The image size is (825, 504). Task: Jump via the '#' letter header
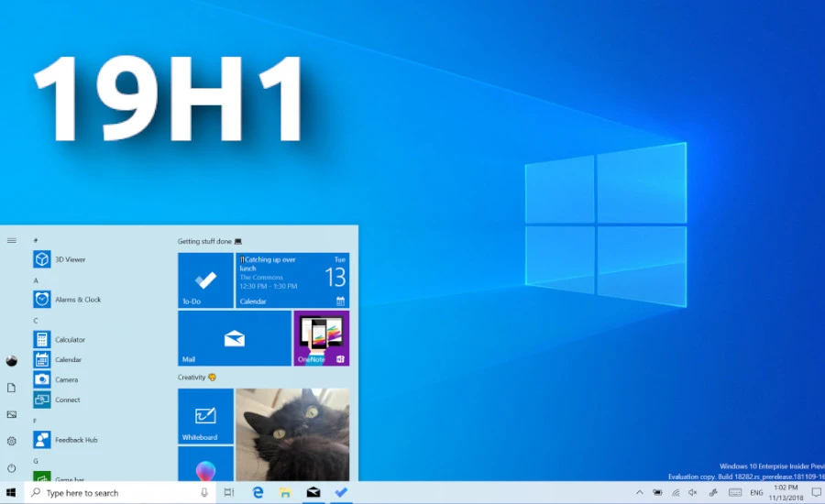tap(36, 240)
